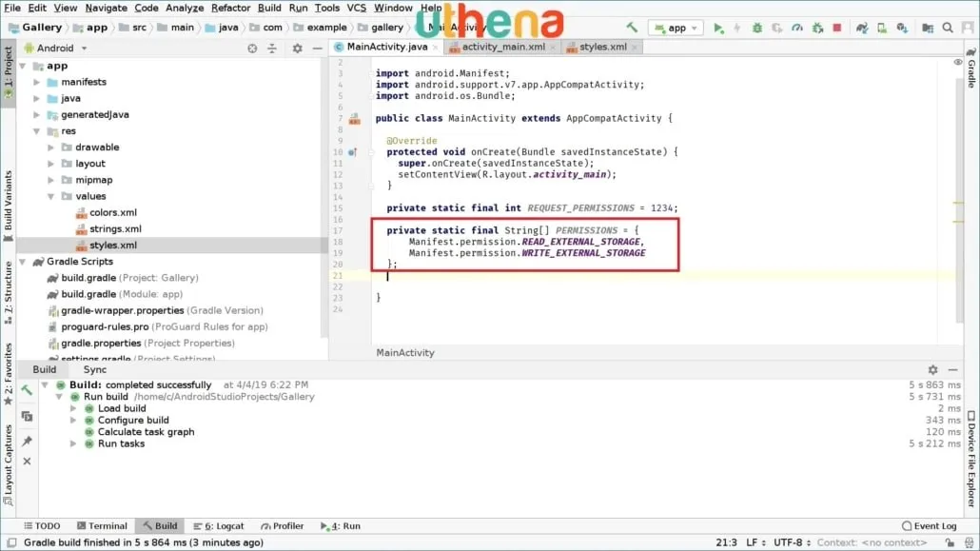Toggle the Layout Captures tool window
The height and width of the screenshot is (551, 980).
9,464
